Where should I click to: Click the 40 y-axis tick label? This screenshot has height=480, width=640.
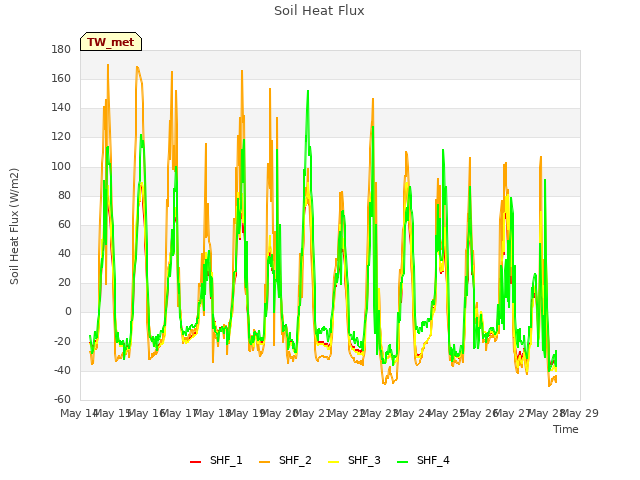(64, 253)
